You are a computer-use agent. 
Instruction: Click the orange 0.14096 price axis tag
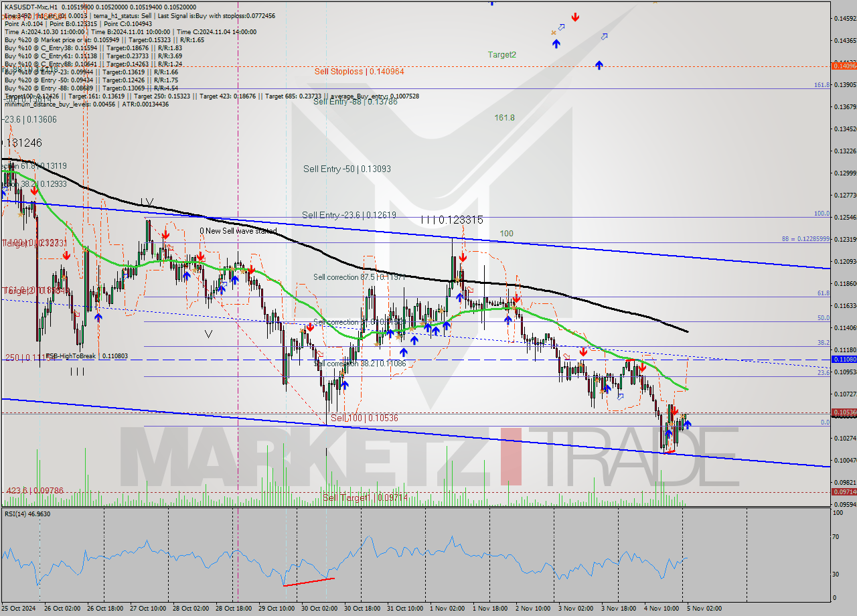843,66
